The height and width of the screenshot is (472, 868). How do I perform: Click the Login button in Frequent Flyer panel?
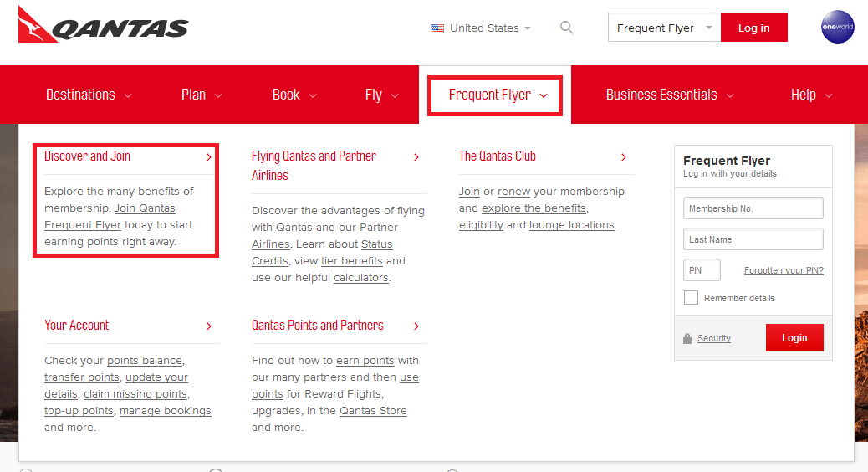tap(794, 337)
